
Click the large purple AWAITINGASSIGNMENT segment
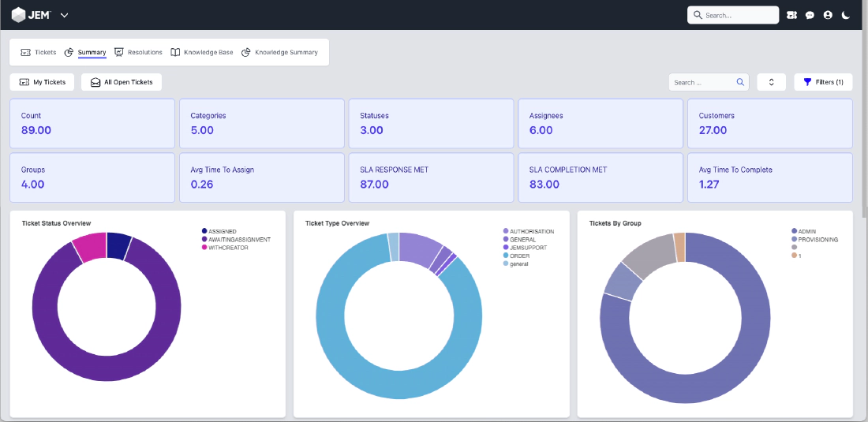(107, 368)
